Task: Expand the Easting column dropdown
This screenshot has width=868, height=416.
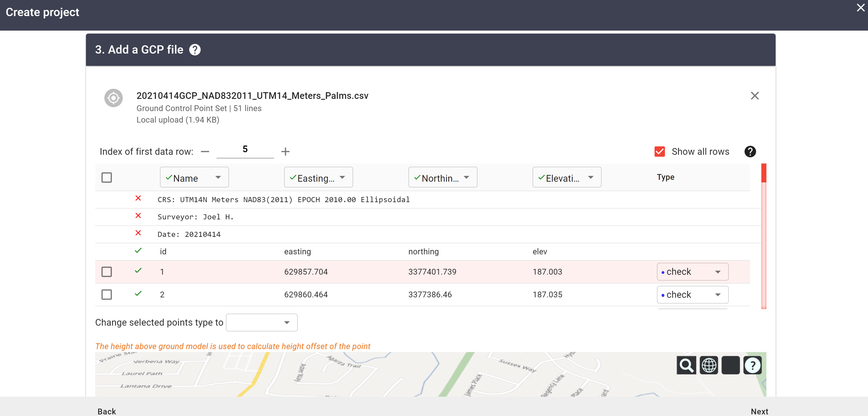Action: click(318, 178)
